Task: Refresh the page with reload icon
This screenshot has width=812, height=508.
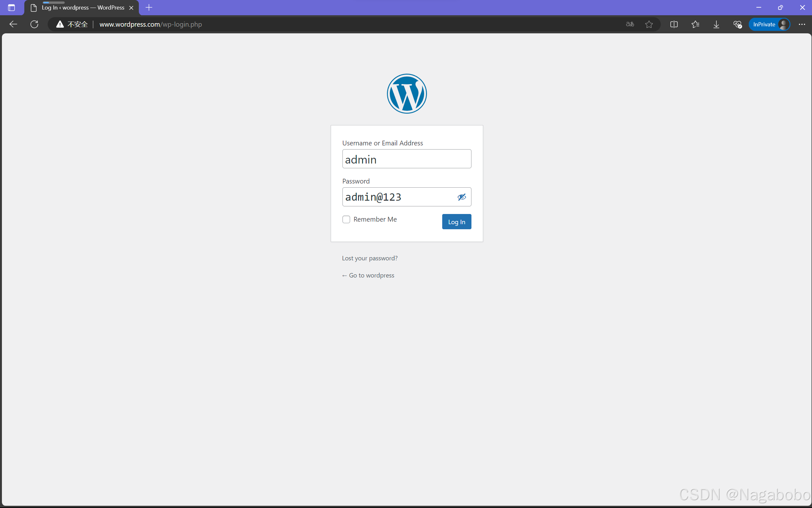Action: coord(34,24)
